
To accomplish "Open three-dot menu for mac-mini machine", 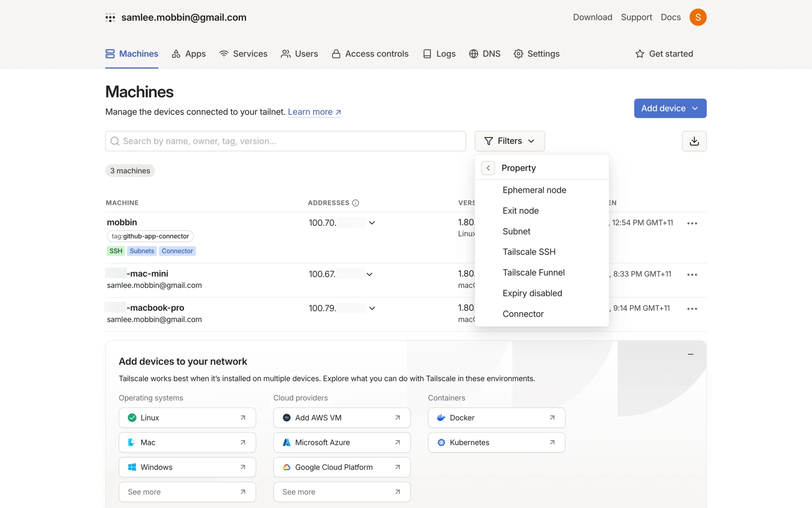I will coord(692,274).
